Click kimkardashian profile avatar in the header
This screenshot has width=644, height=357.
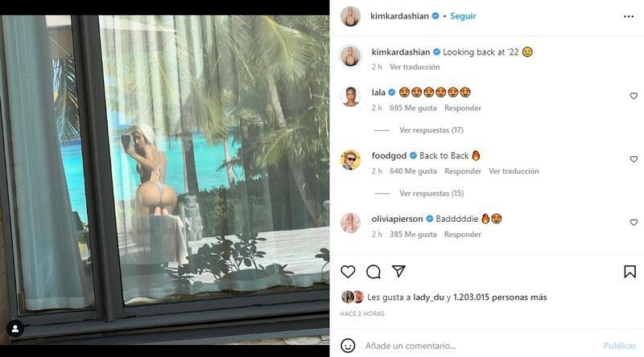pyautogui.click(x=350, y=16)
